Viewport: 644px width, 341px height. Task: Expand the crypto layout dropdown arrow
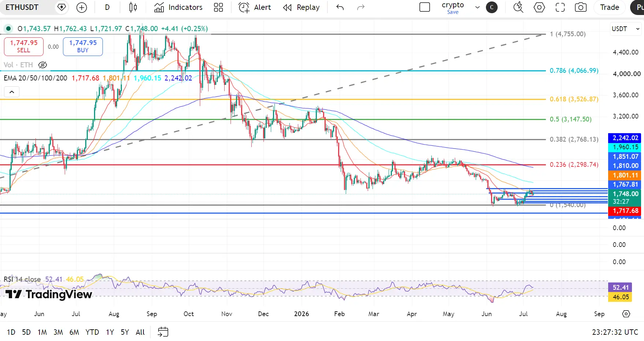[478, 7]
